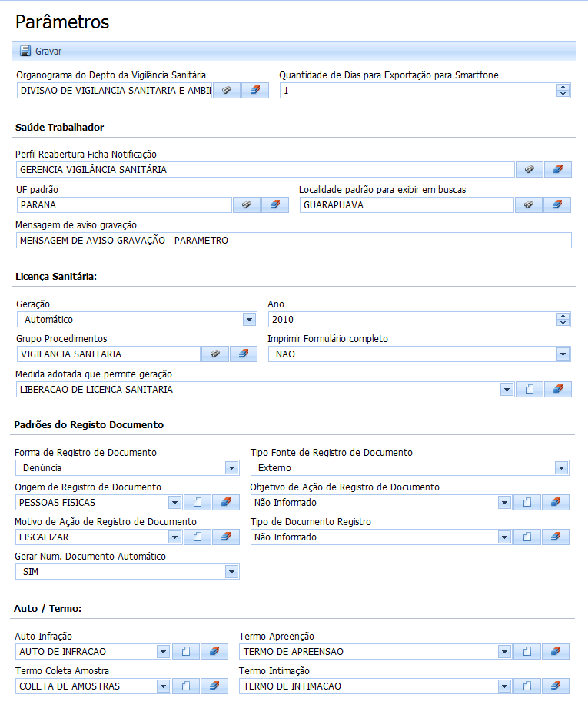Clear Medida adotada with eraser icon

coord(558,389)
